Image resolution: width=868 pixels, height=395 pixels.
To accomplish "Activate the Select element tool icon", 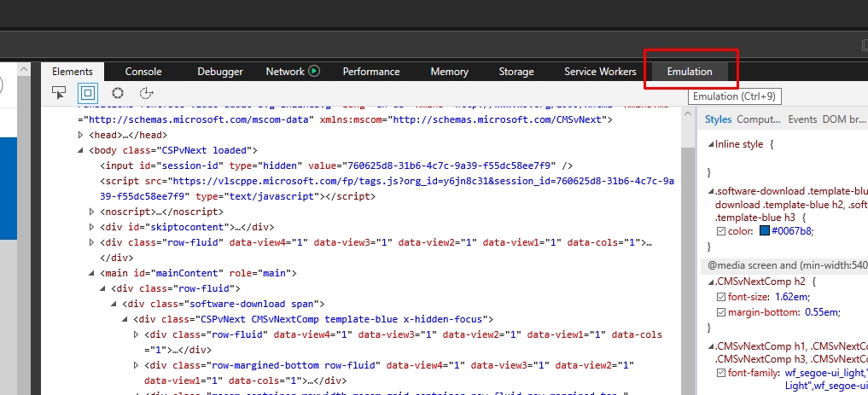I will click(x=59, y=93).
